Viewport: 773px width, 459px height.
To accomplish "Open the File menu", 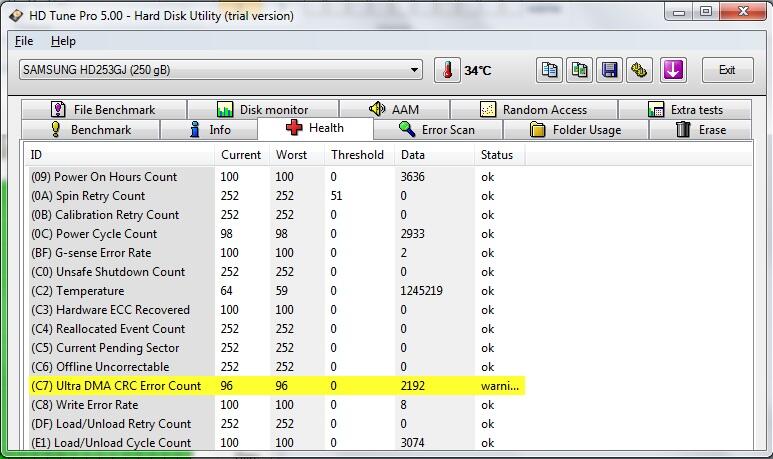I will (24, 41).
